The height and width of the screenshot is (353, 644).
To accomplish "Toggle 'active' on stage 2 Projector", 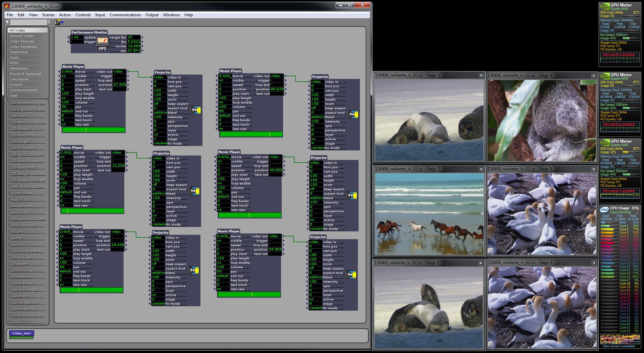I will [159, 215].
